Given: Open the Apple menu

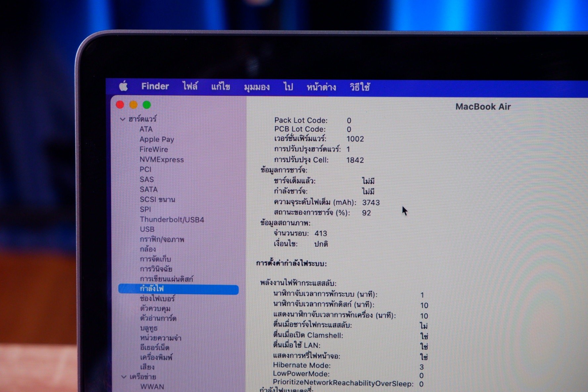Looking at the screenshot, I should click(123, 86).
